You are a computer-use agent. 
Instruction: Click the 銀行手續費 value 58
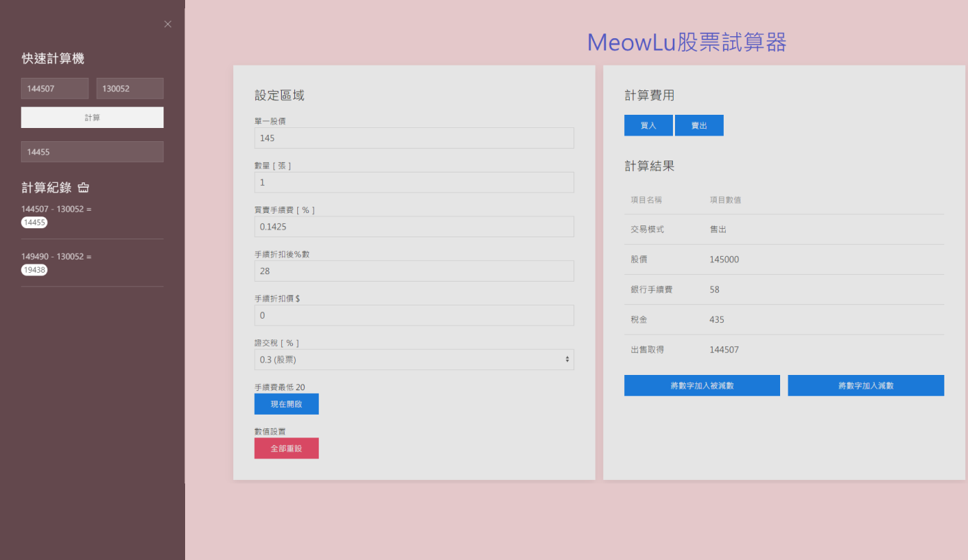click(x=715, y=289)
